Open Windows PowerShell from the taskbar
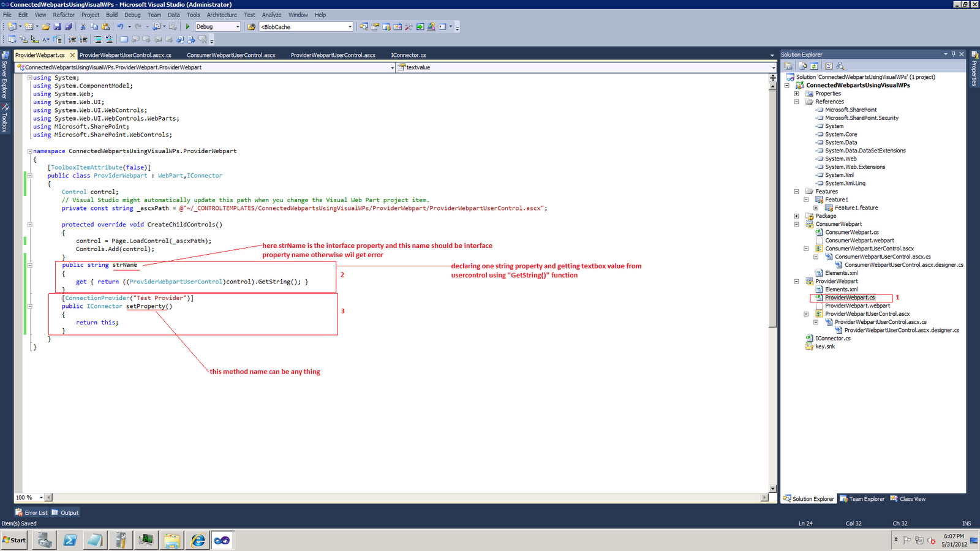This screenshot has height=551, width=980. tap(70, 540)
